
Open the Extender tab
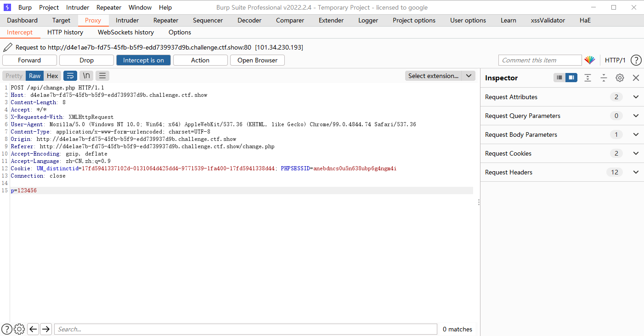(331, 20)
